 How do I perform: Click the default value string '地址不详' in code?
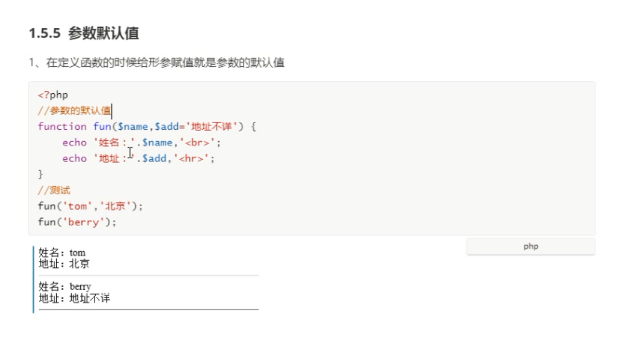[x=215, y=126]
